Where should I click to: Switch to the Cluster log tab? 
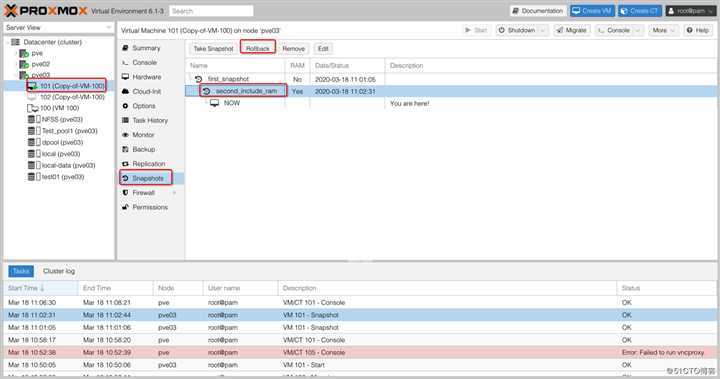pos(59,271)
